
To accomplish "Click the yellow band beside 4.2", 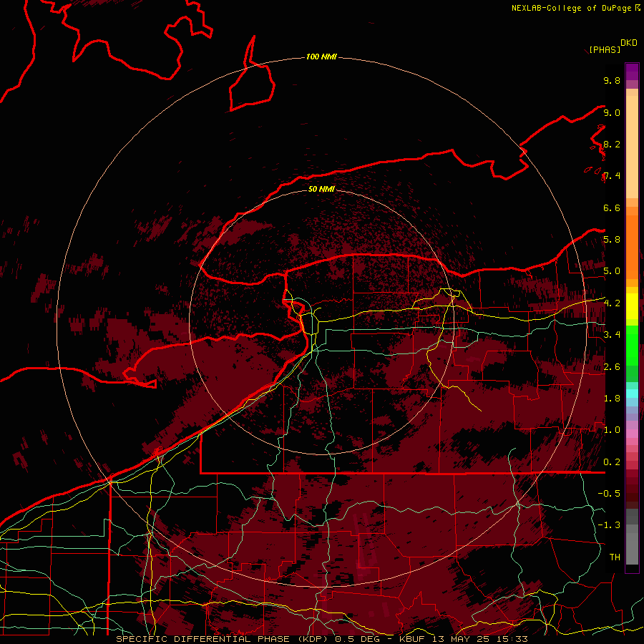I will [632, 306].
